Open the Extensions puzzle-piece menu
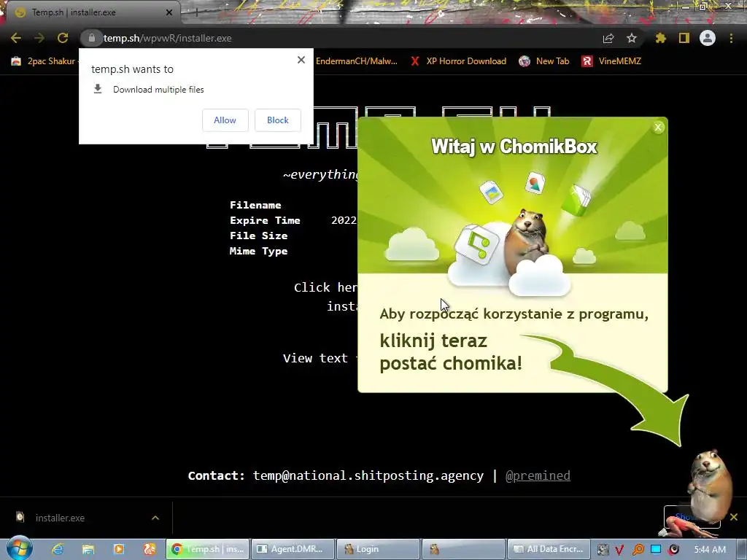The width and height of the screenshot is (747, 560). [x=660, y=38]
